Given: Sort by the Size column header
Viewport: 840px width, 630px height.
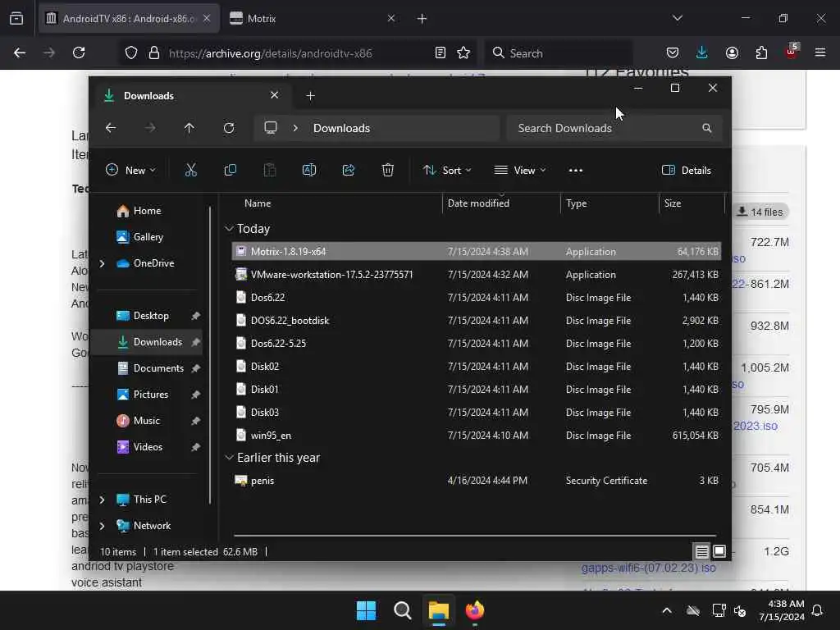Looking at the screenshot, I should click(x=673, y=203).
